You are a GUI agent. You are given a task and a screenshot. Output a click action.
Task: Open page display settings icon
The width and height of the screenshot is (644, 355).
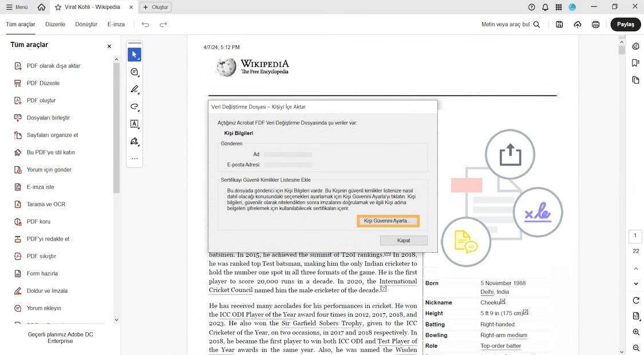coord(636,316)
